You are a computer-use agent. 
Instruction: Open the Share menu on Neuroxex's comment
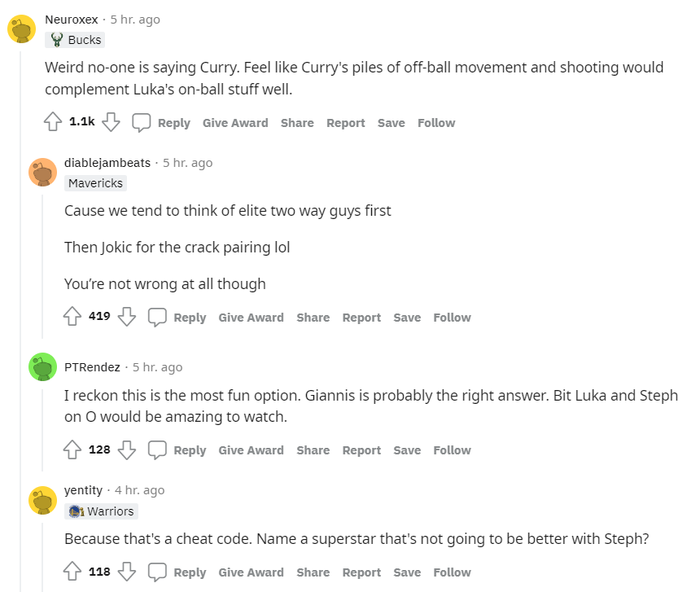coord(297,122)
